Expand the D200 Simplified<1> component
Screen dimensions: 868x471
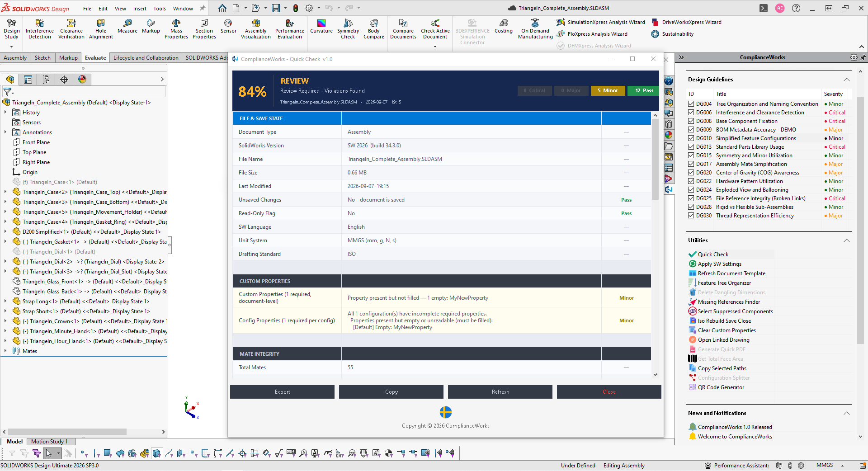[5, 232]
